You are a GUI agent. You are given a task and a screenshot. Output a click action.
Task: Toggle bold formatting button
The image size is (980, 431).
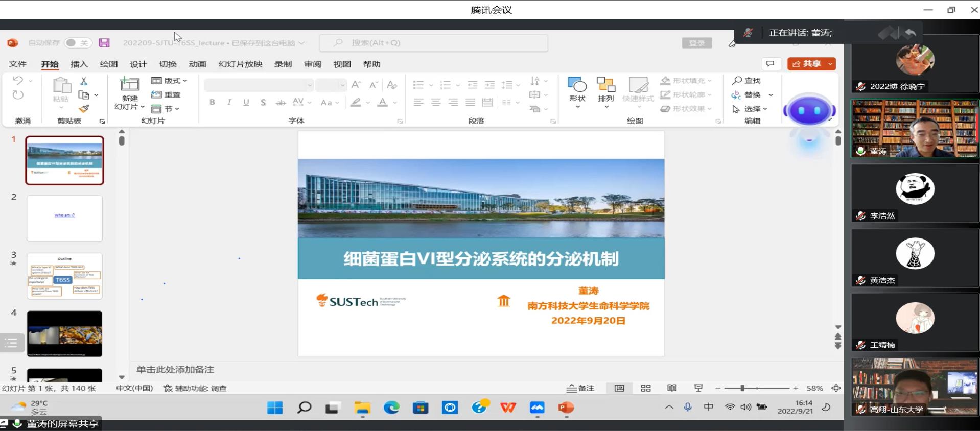coord(212,102)
